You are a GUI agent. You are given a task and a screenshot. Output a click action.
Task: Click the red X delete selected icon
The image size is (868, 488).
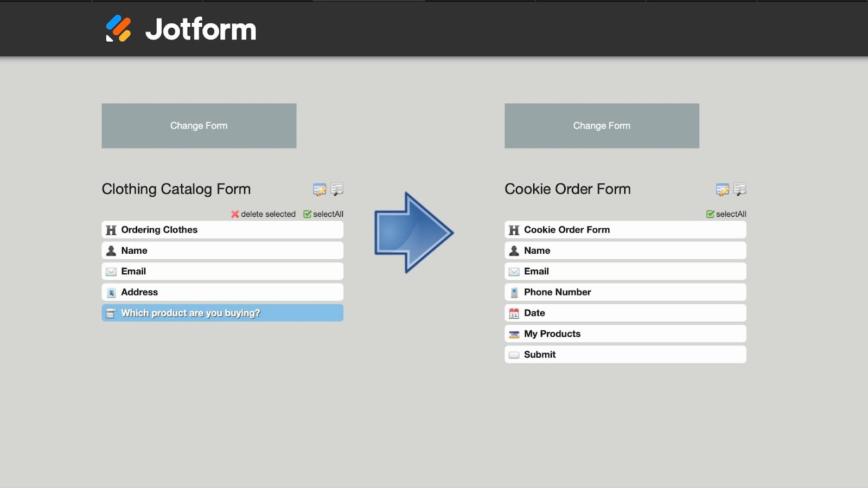[235, 214]
